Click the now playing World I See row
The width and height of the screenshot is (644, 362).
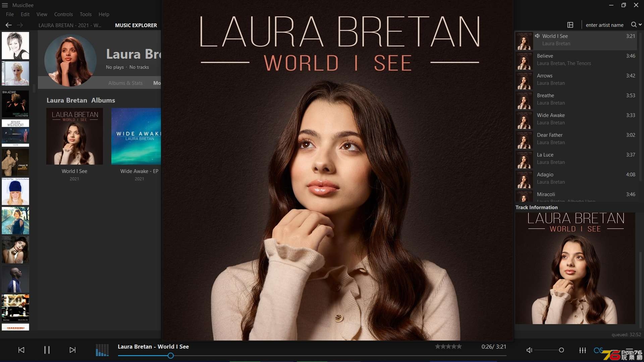point(576,40)
